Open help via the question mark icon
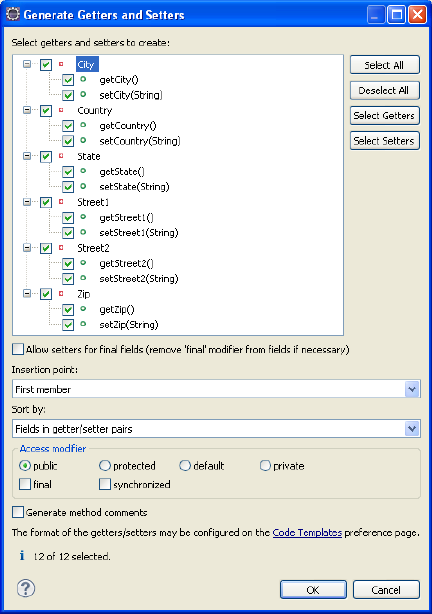This screenshot has width=432, height=614. 26,588
